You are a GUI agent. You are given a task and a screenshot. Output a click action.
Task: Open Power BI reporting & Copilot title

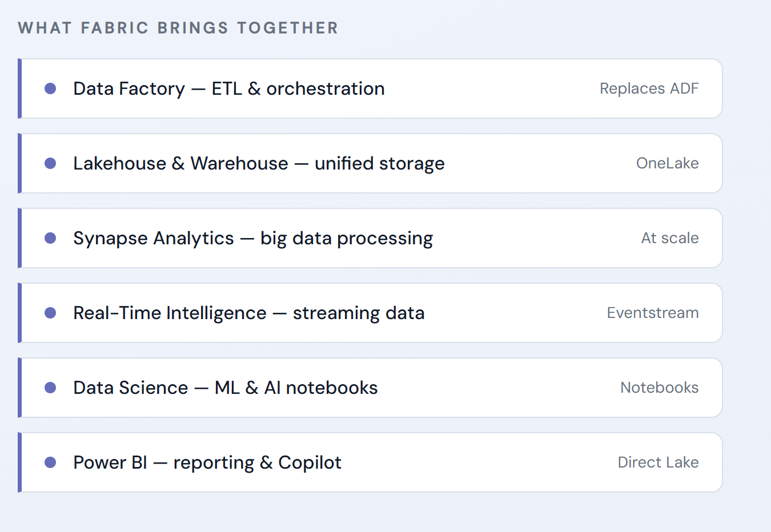click(x=207, y=462)
